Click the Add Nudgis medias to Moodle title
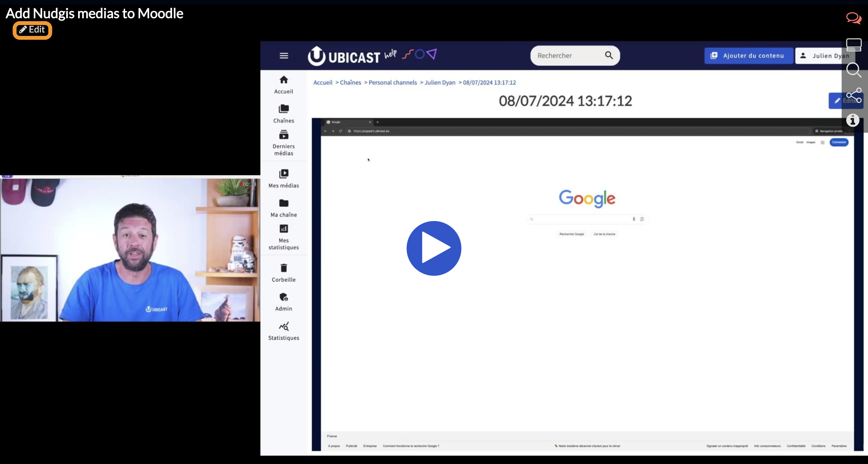The width and height of the screenshot is (868, 464). coord(94,13)
